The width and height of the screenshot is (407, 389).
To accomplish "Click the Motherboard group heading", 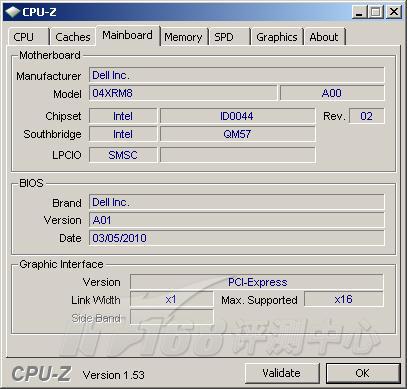I will pyautogui.click(x=50, y=55).
